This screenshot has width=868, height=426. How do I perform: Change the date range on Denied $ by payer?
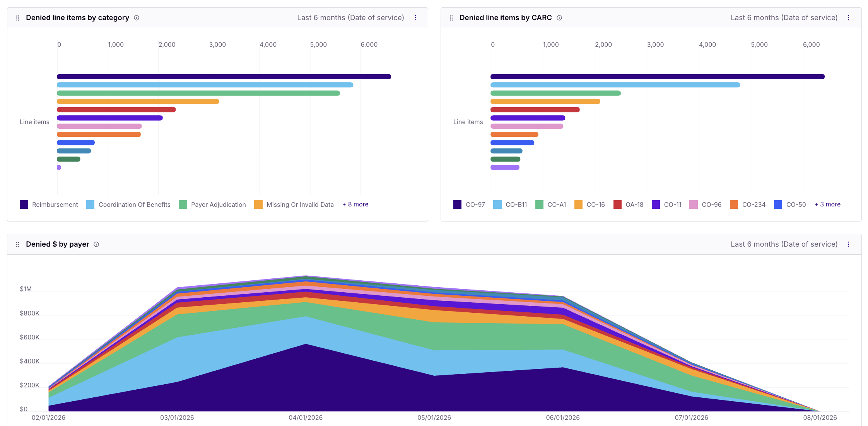[784, 244]
